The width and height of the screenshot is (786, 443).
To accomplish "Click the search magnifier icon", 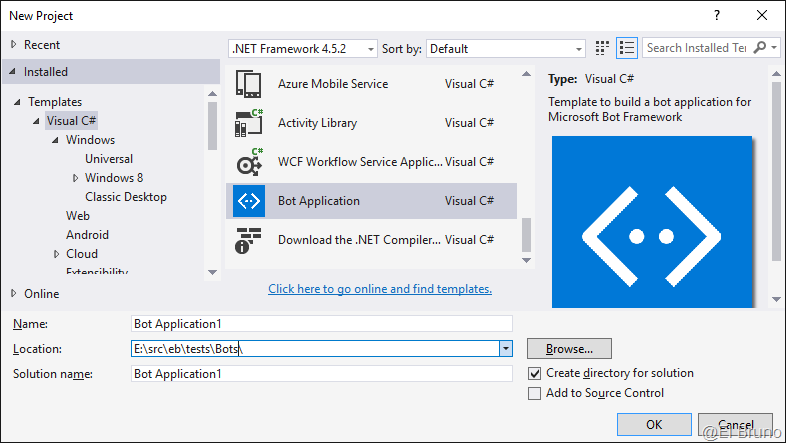I will click(x=760, y=48).
